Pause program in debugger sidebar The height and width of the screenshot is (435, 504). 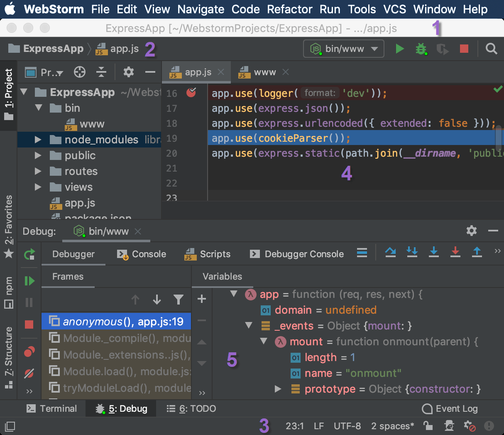point(29,302)
